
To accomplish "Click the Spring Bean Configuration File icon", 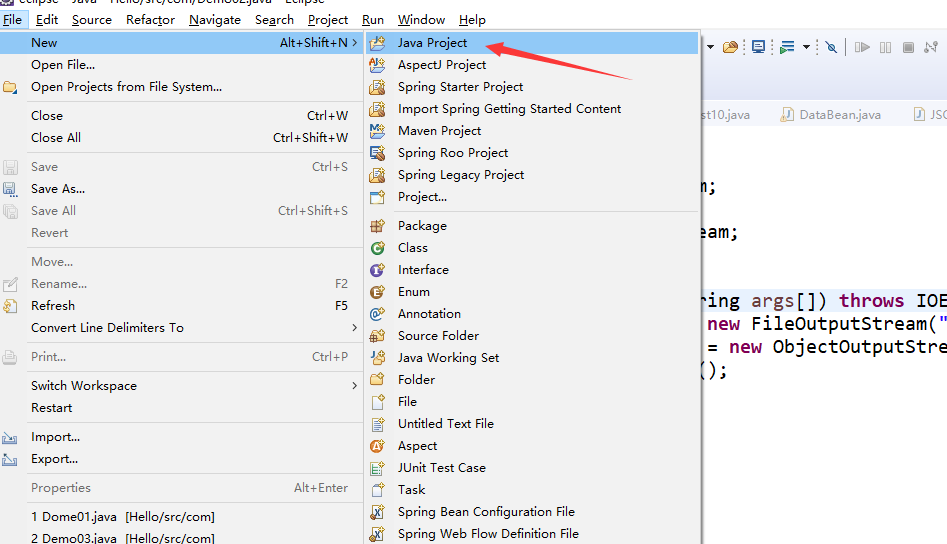I will (377, 512).
